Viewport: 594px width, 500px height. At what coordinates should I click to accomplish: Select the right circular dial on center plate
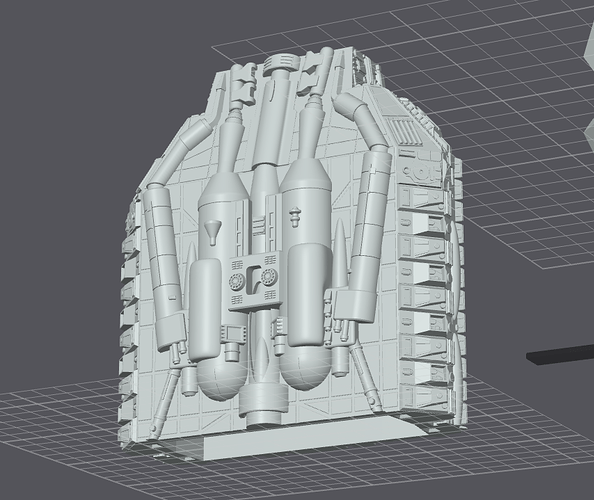click(269, 277)
